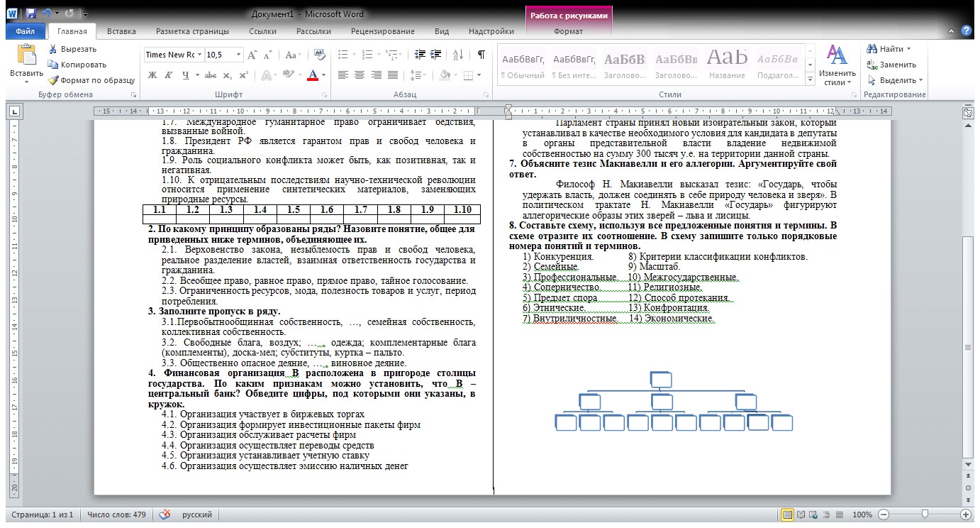The image size is (980, 528).
Task: Open the font size dropdown showing 10,5
Action: (238, 55)
